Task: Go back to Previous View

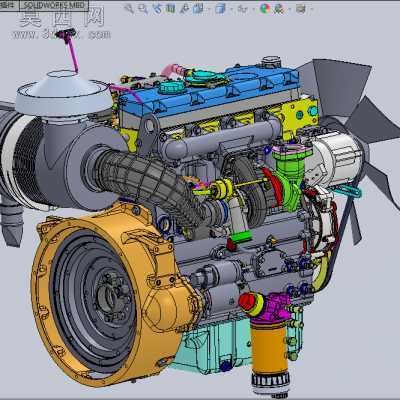Action: coord(157,8)
